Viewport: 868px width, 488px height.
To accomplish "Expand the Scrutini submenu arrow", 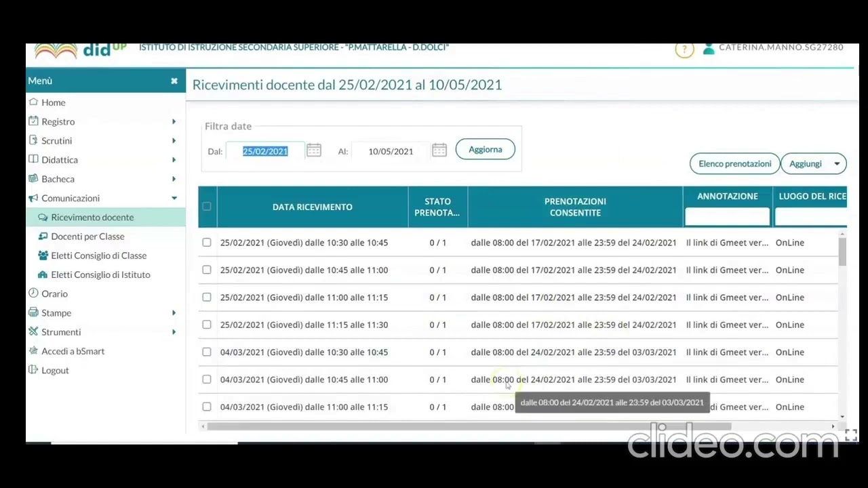I will coord(174,140).
